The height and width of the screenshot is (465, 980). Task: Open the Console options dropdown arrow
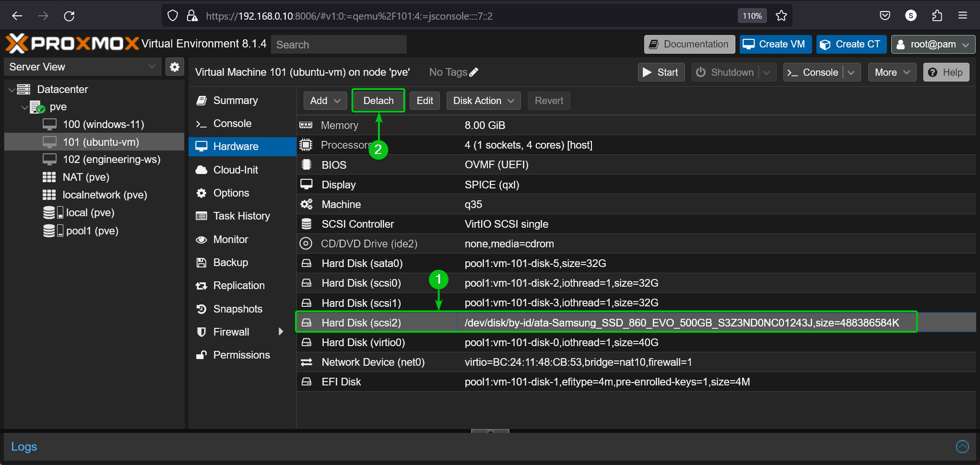click(851, 72)
